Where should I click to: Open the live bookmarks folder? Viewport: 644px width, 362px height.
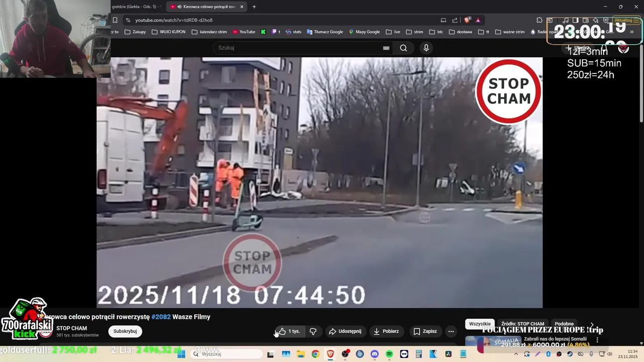(393, 32)
